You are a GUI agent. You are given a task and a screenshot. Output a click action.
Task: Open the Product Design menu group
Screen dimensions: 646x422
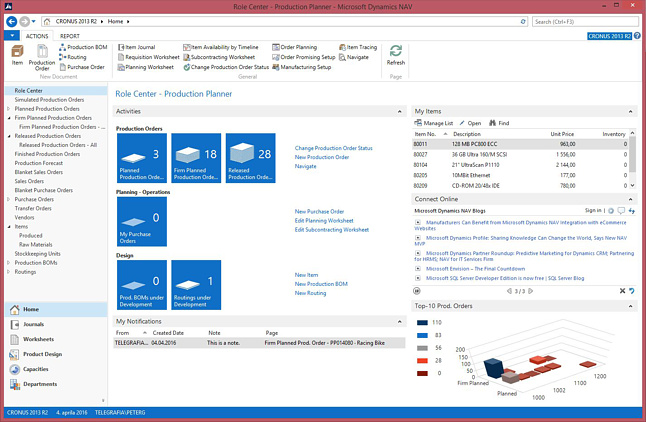click(56, 354)
